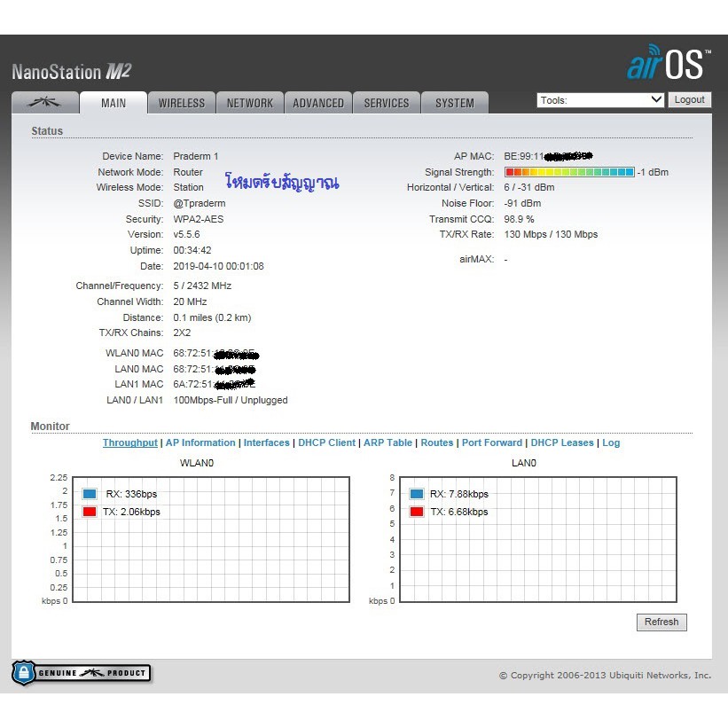Click the blue RX legend in WLAN0 chart
The image size is (728, 728).
click(90, 494)
